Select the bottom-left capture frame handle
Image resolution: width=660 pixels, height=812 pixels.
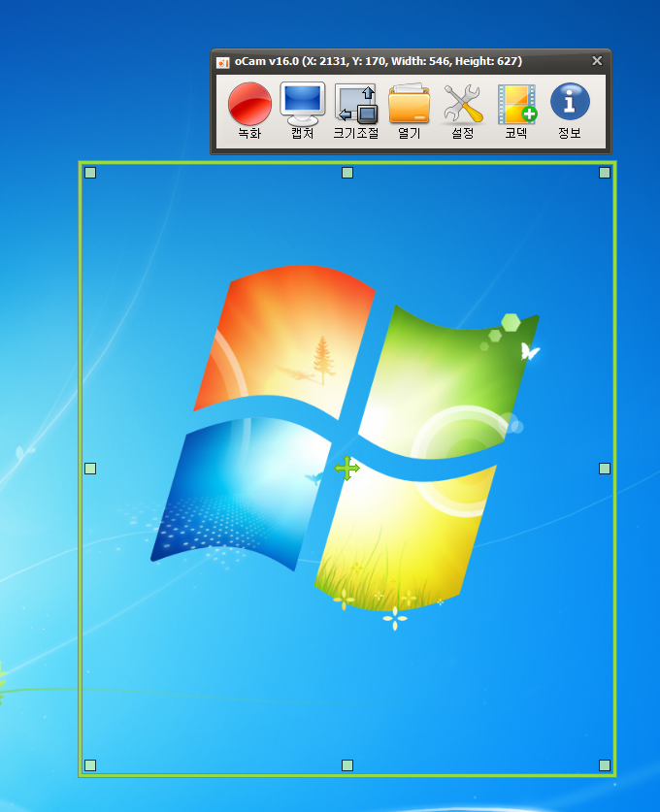pos(90,765)
